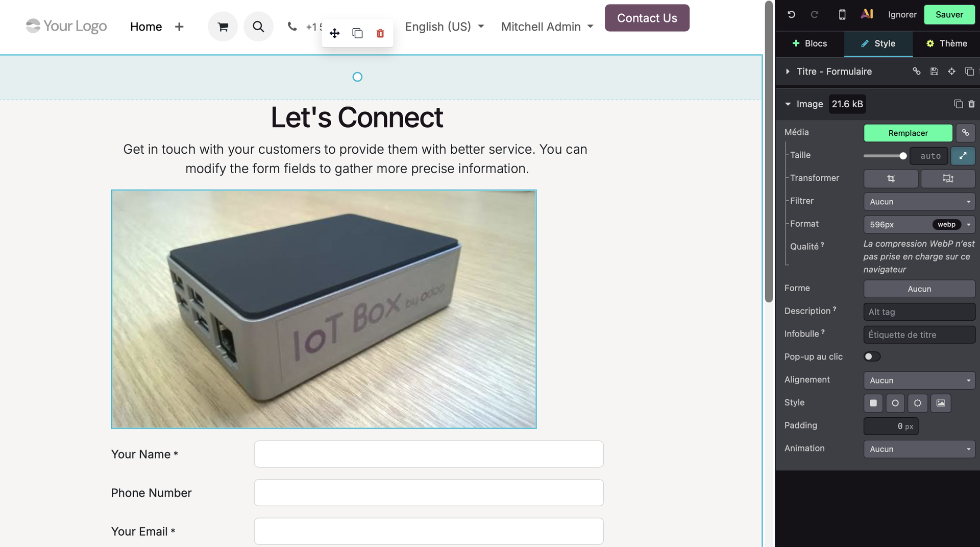
Task: Delete block using red trash icon
Action: point(380,33)
